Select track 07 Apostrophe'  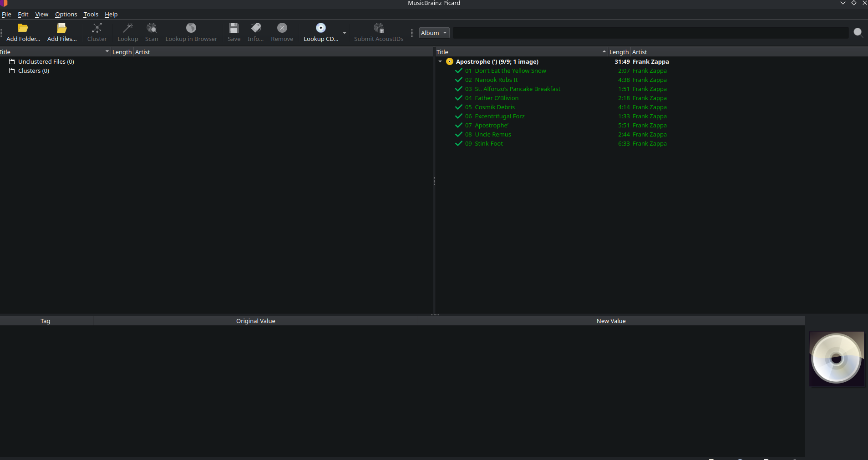[492, 125]
